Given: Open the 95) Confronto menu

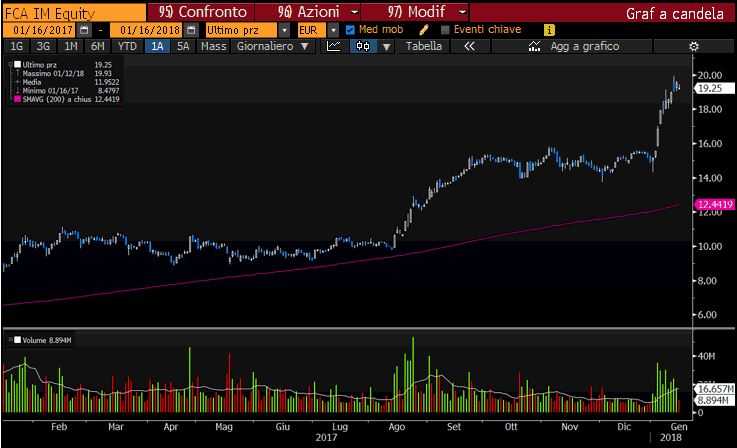Looking at the screenshot, I should 202,12.
